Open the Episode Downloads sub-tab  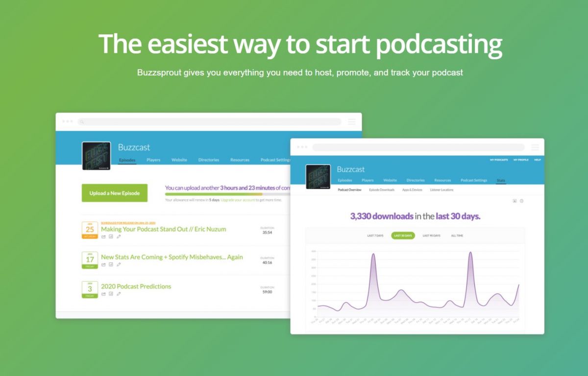(382, 190)
